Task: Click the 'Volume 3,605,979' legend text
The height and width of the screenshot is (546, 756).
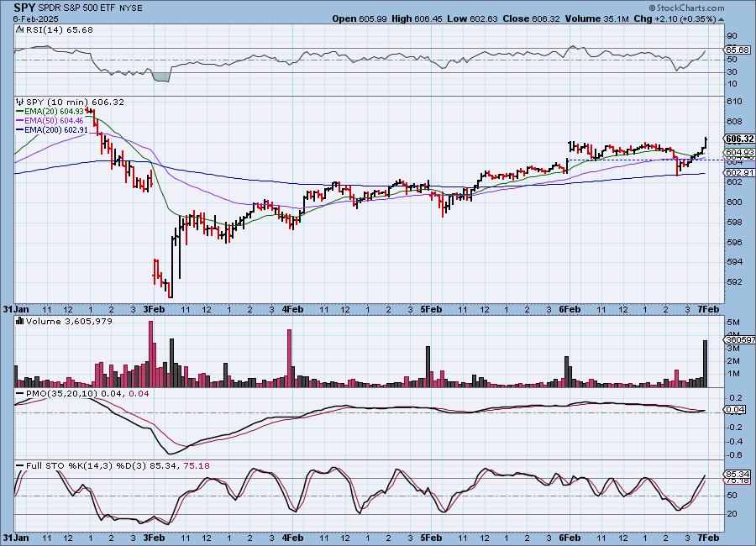Action: click(x=69, y=321)
